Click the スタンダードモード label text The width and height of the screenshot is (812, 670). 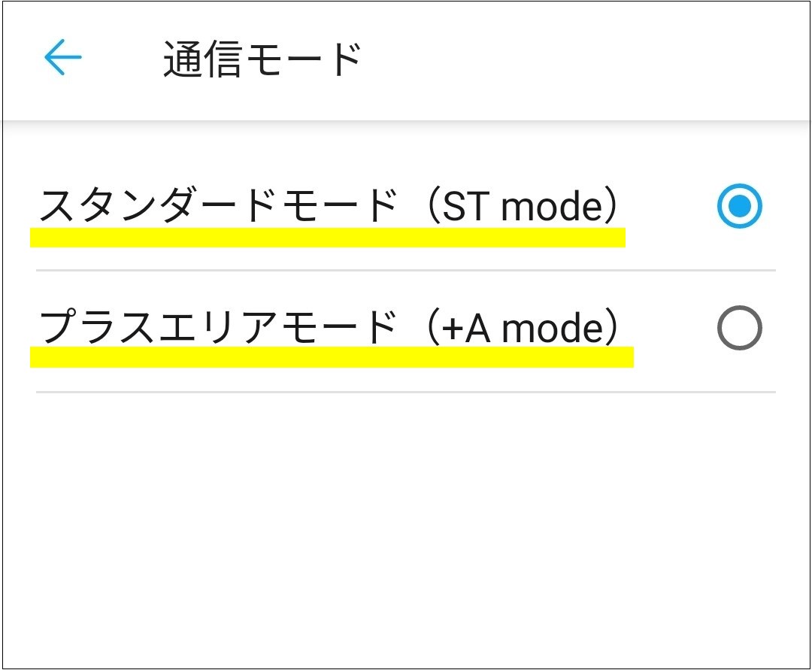click(x=218, y=206)
